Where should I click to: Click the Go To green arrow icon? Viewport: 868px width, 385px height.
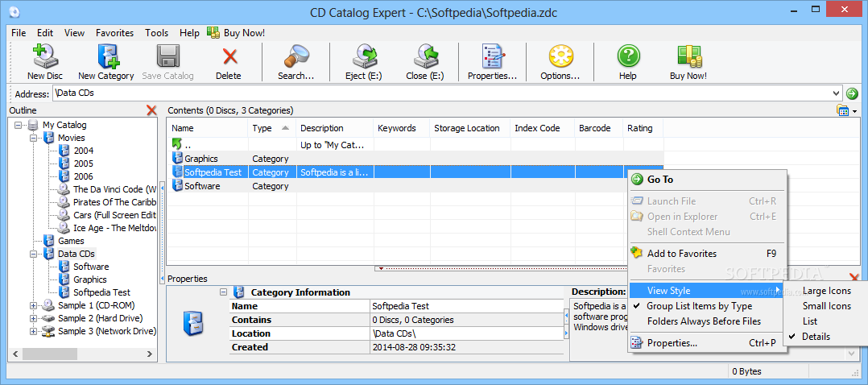click(x=637, y=180)
